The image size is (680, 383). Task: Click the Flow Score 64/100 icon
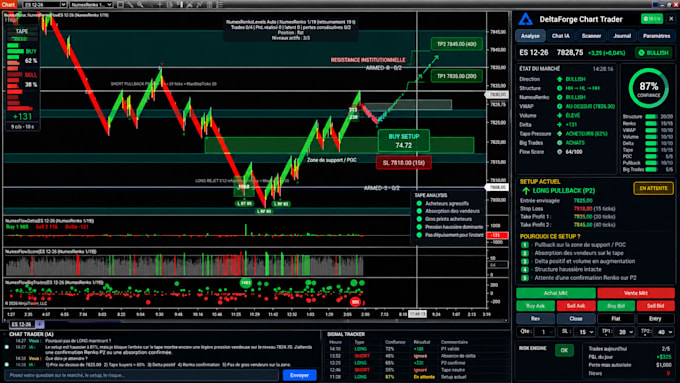point(559,152)
